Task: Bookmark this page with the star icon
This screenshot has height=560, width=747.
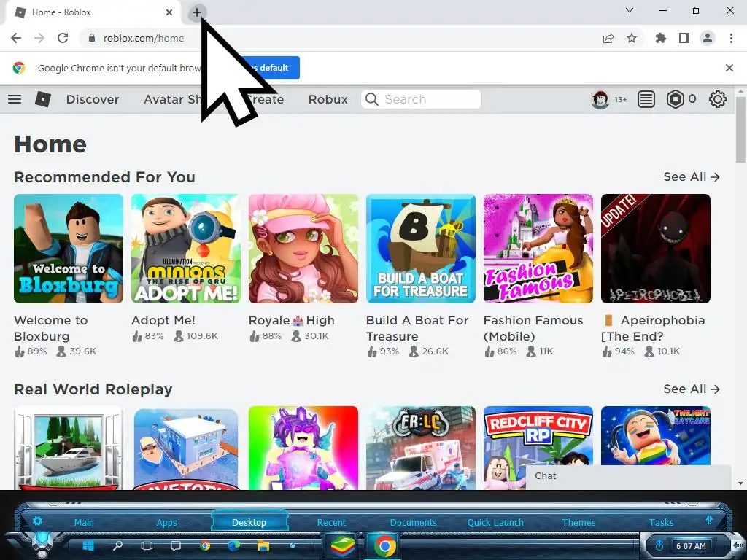Action: tap(632, 38)
